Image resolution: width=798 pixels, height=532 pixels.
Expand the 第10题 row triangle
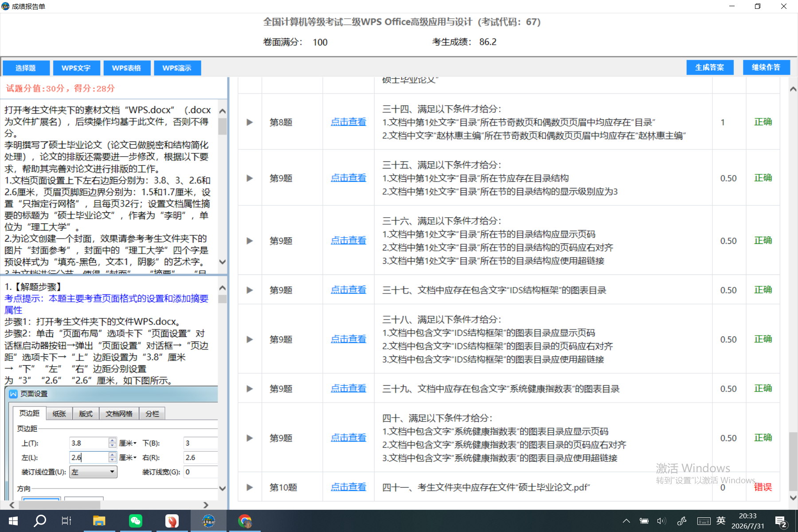pyautogui.click(x=250, y=487)
